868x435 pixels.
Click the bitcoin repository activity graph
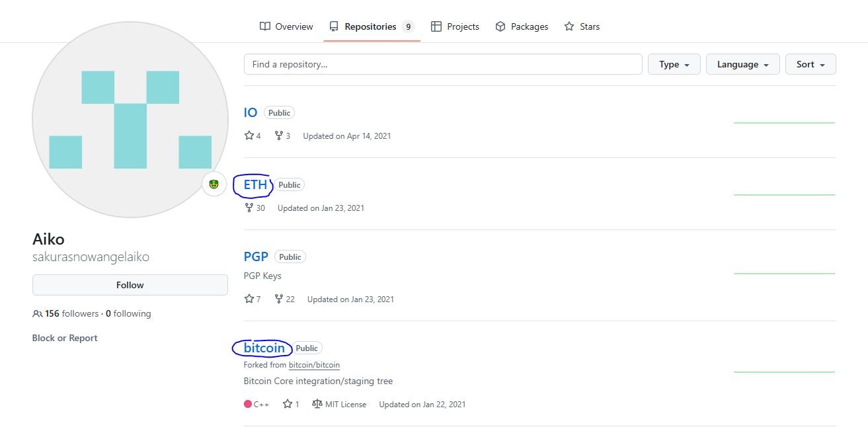(x=785, y=372)
